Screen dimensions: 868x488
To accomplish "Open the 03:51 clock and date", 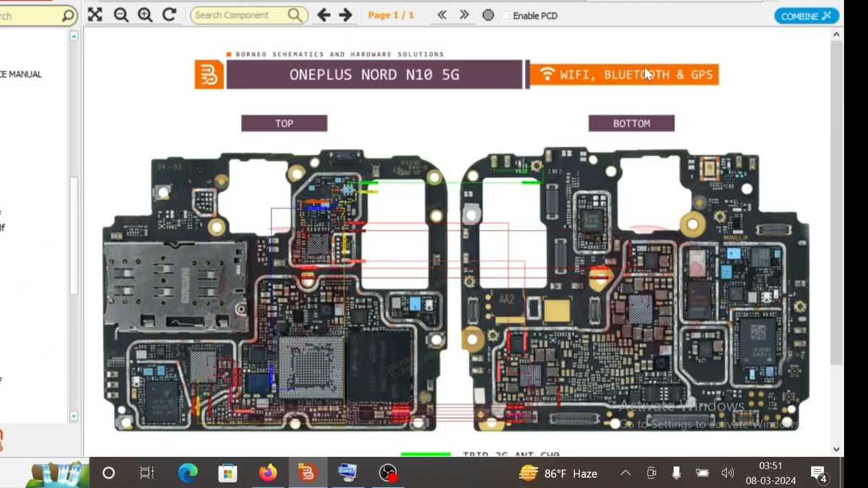I will click(771, 474).
